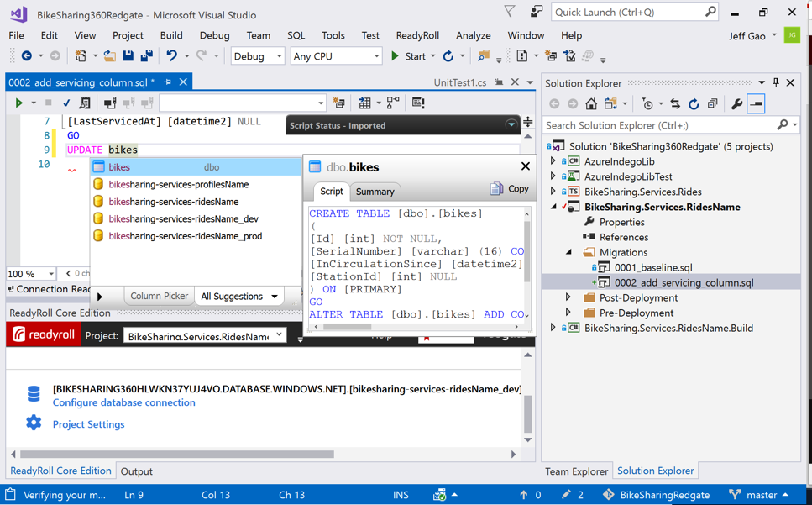
Task: Click the Project Settings link
Action: [88, 424]
